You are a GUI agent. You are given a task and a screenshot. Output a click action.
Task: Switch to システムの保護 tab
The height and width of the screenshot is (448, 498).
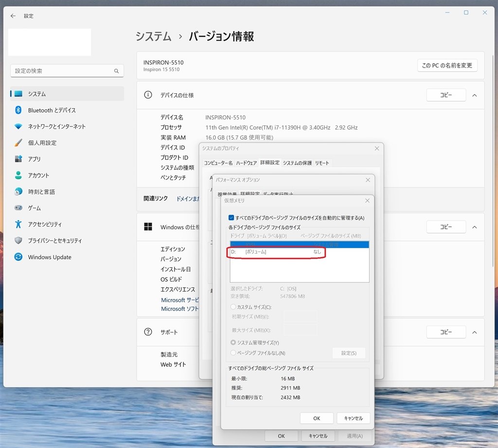(x=297, y=163)
